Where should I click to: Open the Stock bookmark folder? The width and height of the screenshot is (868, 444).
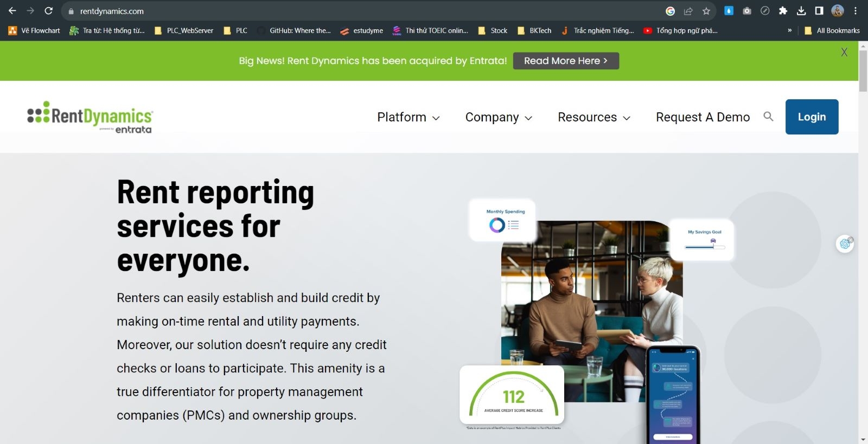coord(493,31)
